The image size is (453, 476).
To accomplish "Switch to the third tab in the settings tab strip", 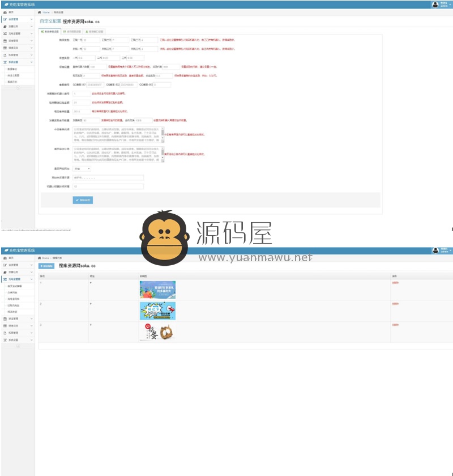I will 95,32.
